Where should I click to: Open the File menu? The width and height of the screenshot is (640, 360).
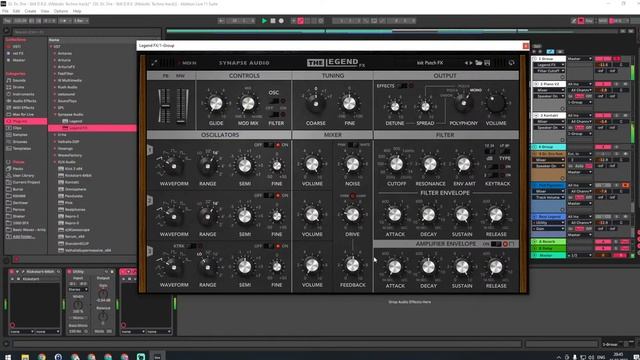point(5,11)
